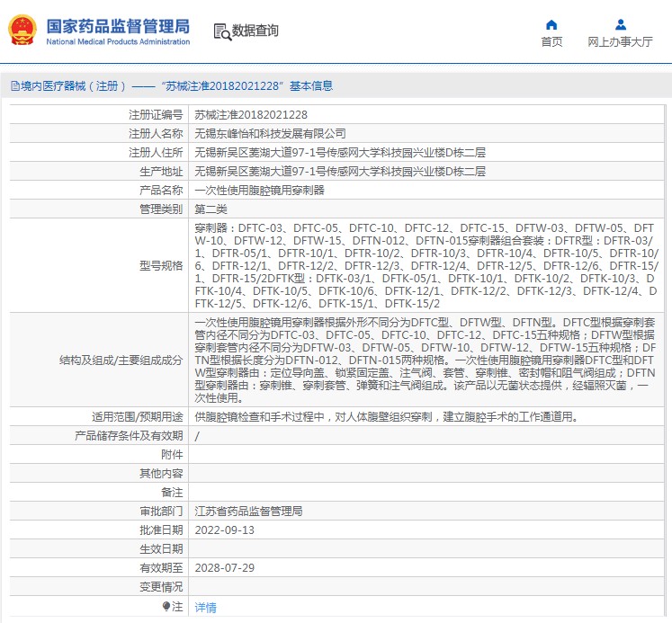Click the 生产地址 address value
The height and width of the screenshot is (623, 672).
pos(340,172)
